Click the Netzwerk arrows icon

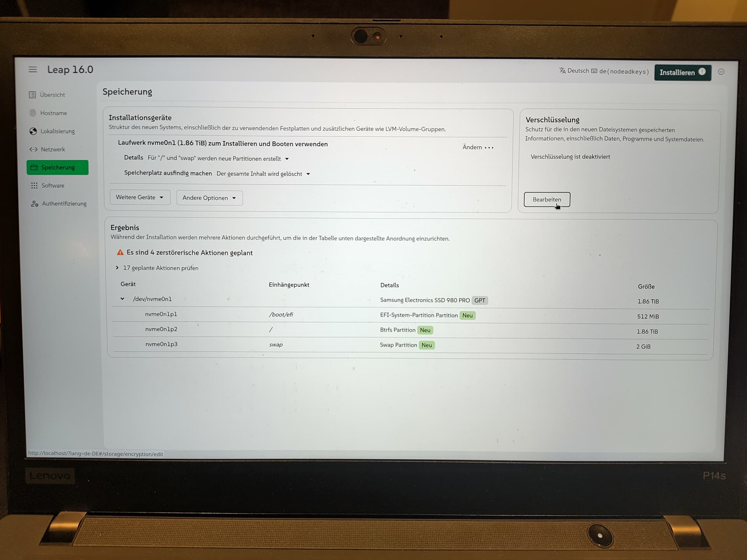pyautogui.click(x=33, y=149)
